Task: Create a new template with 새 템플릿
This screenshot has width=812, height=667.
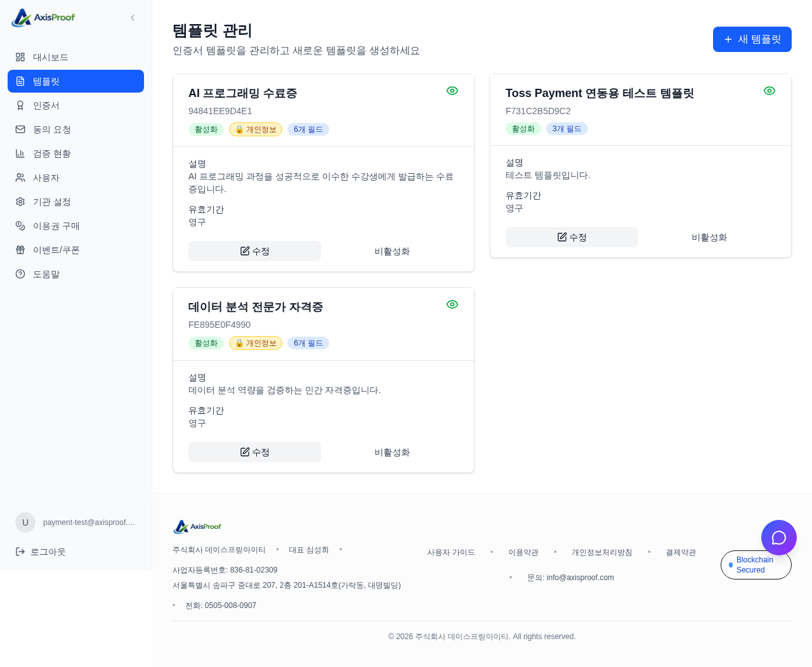Action: click(x=752, y=39)
